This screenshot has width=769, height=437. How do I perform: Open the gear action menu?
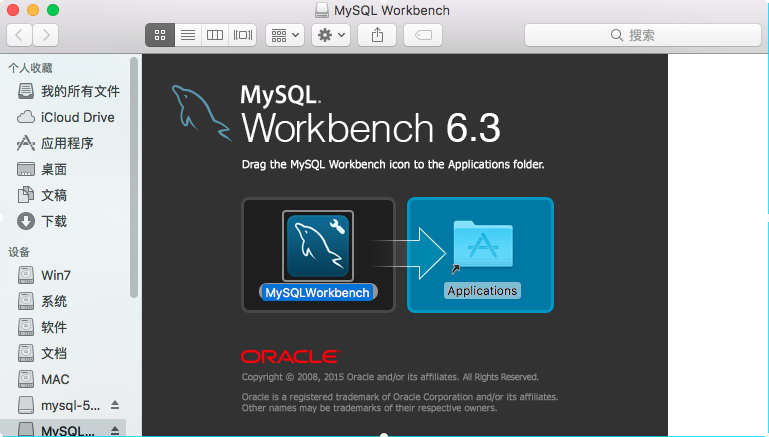pyautogui.click(x=331, y=35)
